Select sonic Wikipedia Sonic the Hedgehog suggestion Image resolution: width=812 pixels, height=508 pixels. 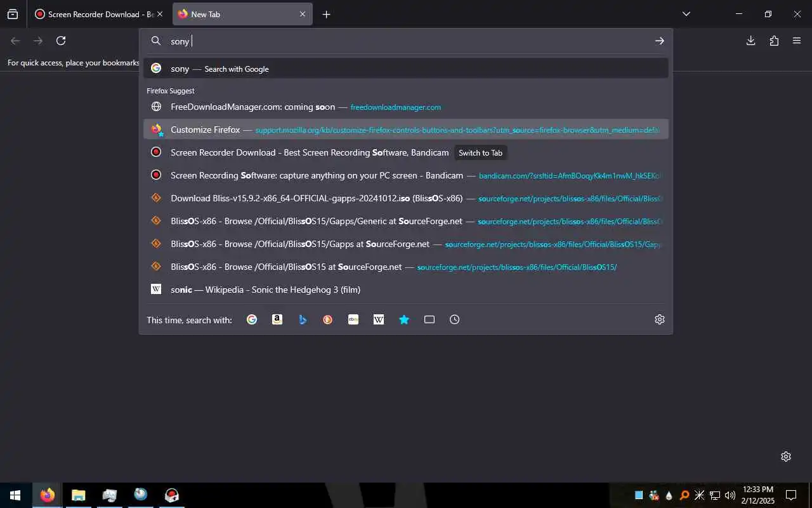[406, 290]
